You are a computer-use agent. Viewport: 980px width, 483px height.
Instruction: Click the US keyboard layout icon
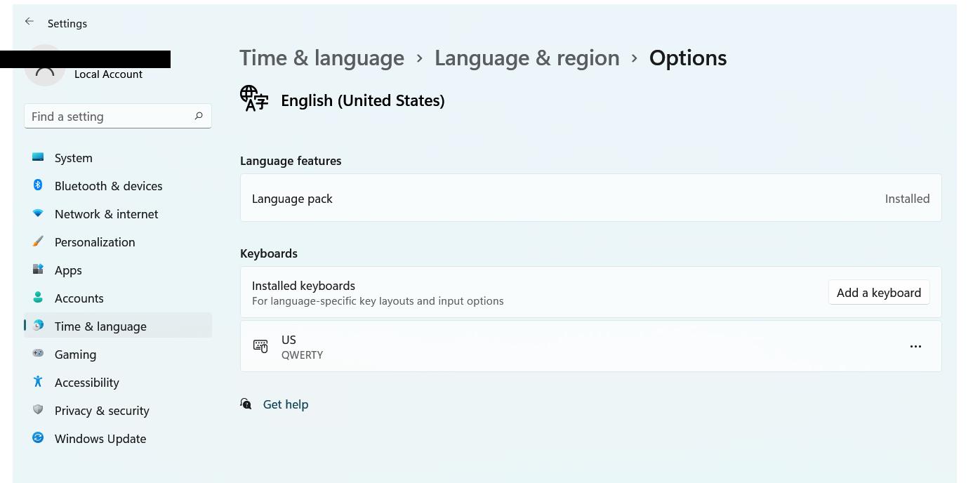point(260,346)
